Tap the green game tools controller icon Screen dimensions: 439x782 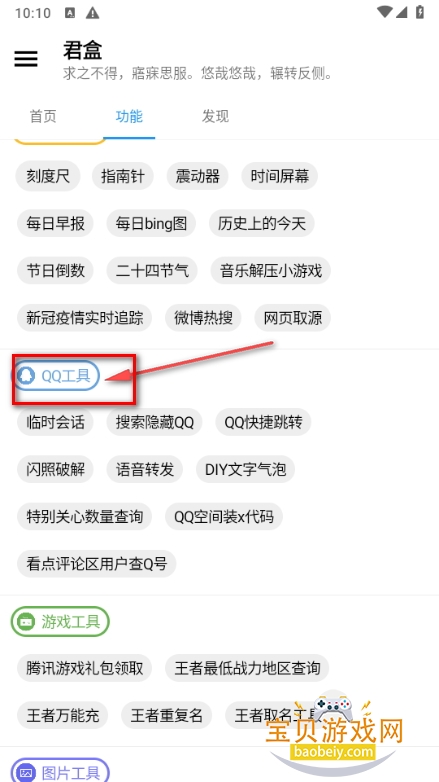pyautogui.click(x=25, y=622)
